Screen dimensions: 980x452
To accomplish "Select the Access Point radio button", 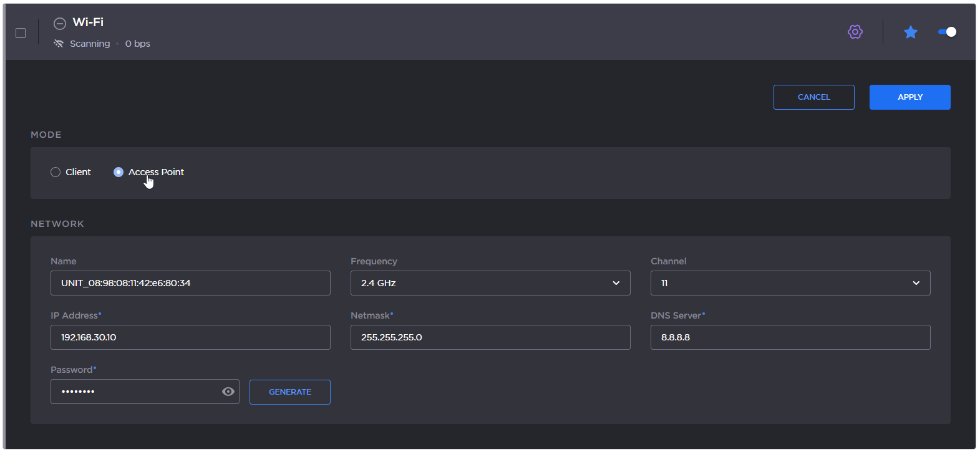I will (119, 172).
